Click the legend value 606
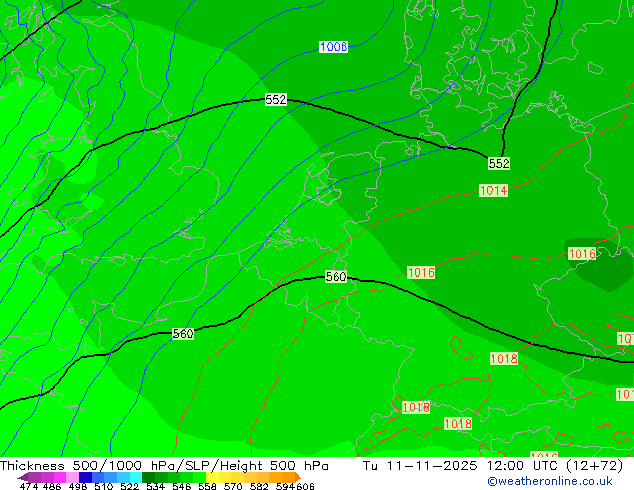The height and width of the screenshot is (490, 634). pyautogui.click(x=304, y=486)
